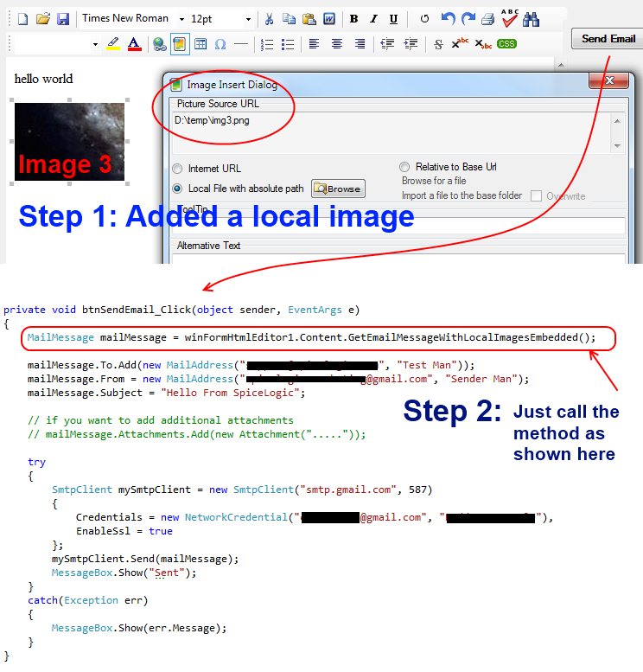Align text to the left

(x=314, y=44)
